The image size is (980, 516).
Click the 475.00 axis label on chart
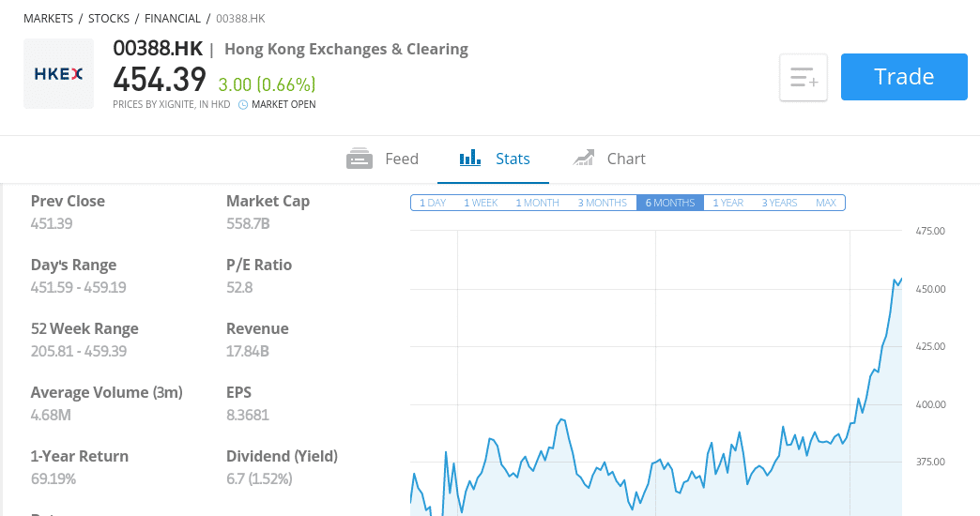click(930, 231)
